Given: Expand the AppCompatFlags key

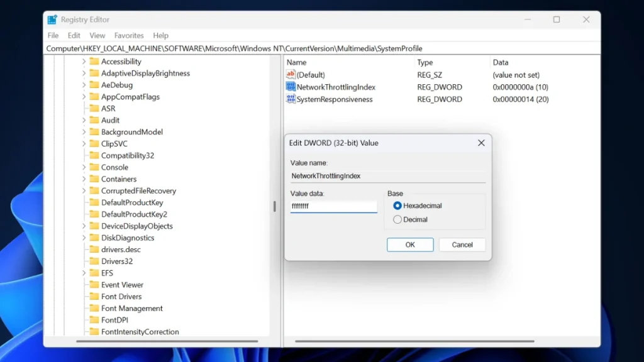Looking at the screenshot, I should [x=84, y=96].
